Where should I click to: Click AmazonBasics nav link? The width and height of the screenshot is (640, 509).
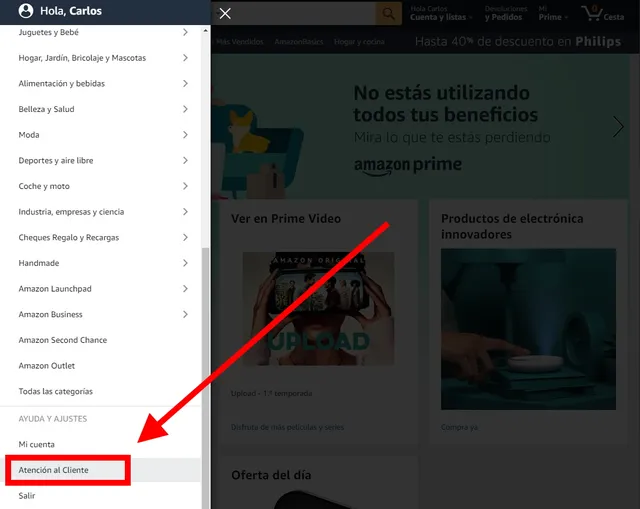coord(299,42)
